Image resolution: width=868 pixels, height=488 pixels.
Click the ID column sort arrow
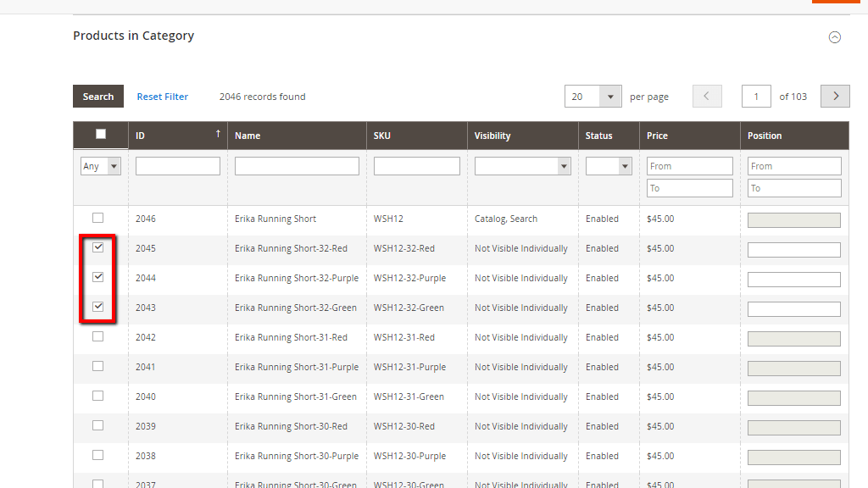[x=218, y=133]
